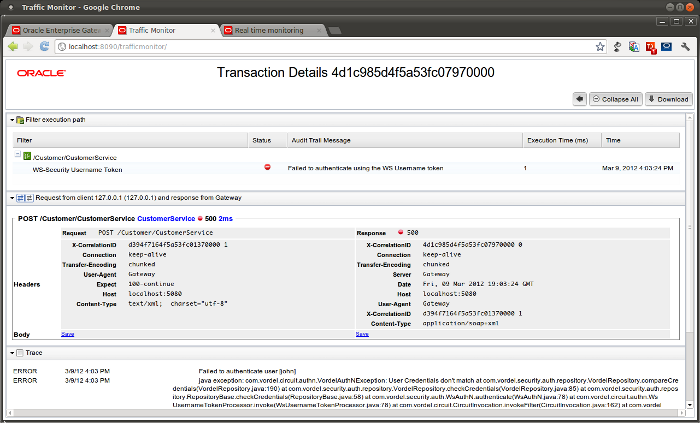
Task: Close the Real time monitoring tab
Action: pyautogui.click(x=319, y=30)
